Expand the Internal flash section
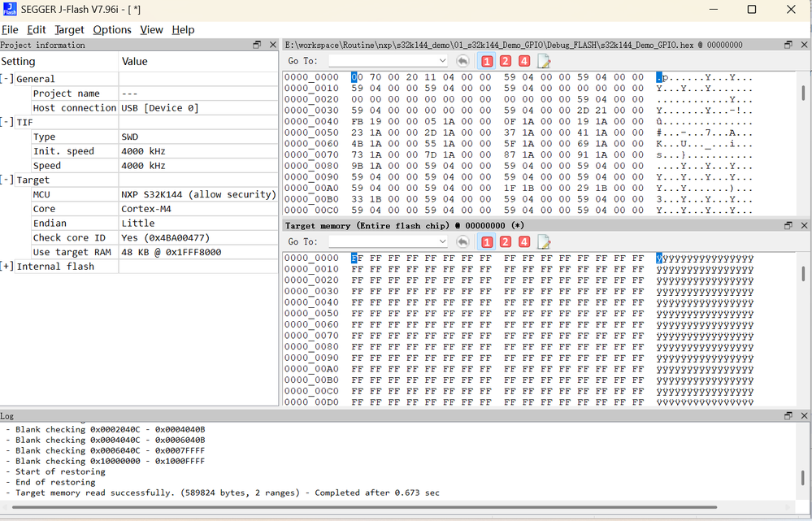Image resolution: width=812 pixels, height=521 pixels. [x=7, y=267]
